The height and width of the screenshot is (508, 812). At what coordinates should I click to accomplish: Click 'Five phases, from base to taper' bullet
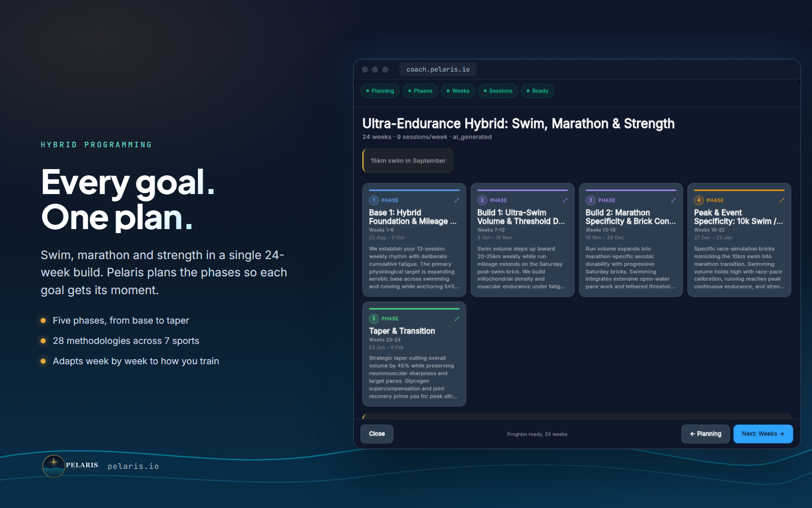(x=121, y=321)
